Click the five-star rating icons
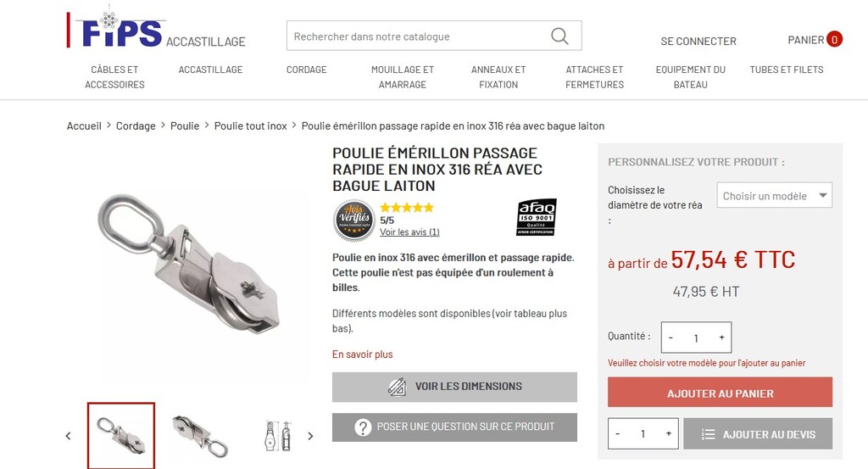 click(x=407, y=207)
